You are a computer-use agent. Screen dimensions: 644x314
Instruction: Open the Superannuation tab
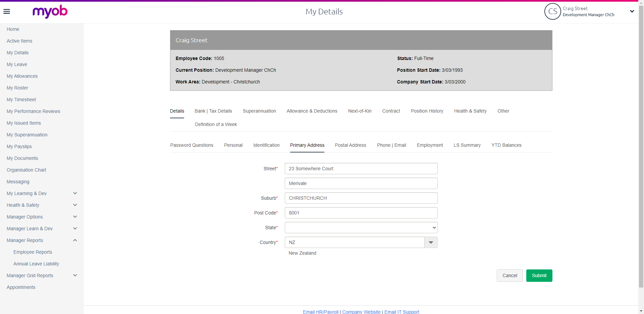pos(259,111)
